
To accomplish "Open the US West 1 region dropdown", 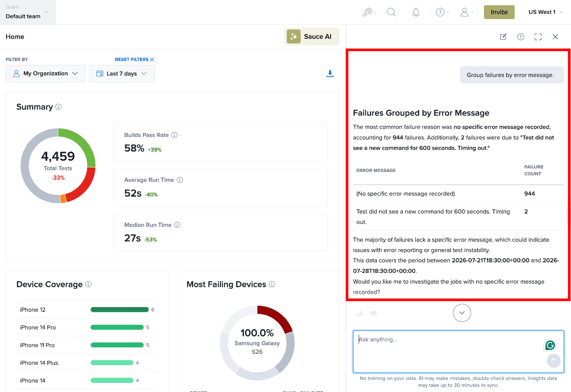I will pos(546,12).
